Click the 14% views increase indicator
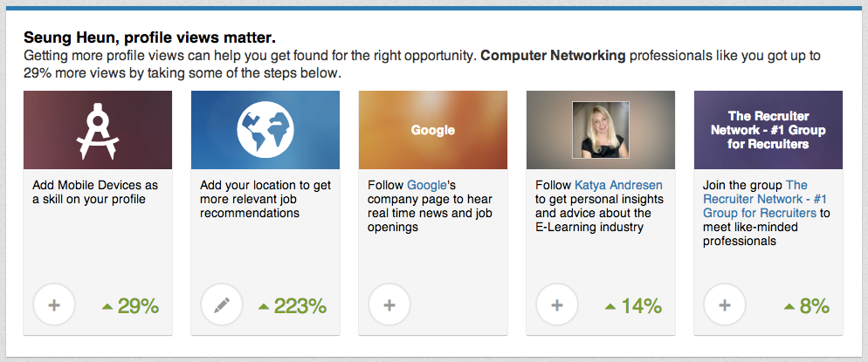This screenshot has height=362, width=868. pyautogui.click(x=634, y=306)
